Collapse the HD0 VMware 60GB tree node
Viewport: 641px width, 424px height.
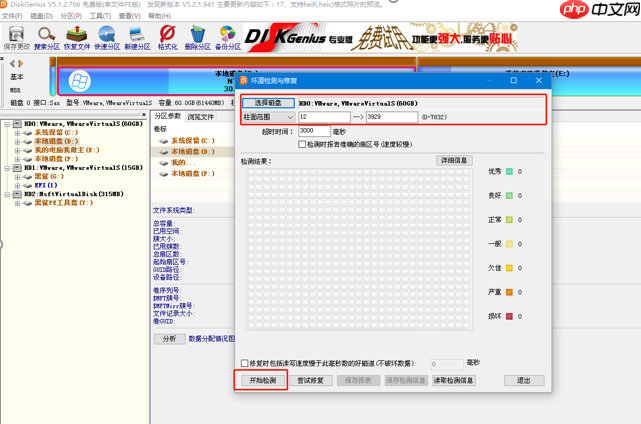click(7, 124)
